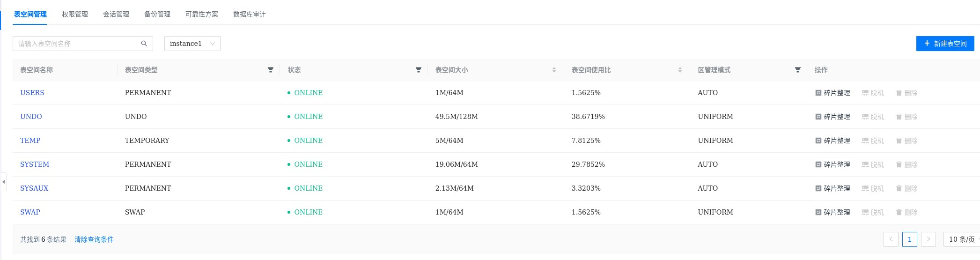Click 脱机 in the UNDO row
The height and width of the screenshot is (260, 980).
(873, 117)
